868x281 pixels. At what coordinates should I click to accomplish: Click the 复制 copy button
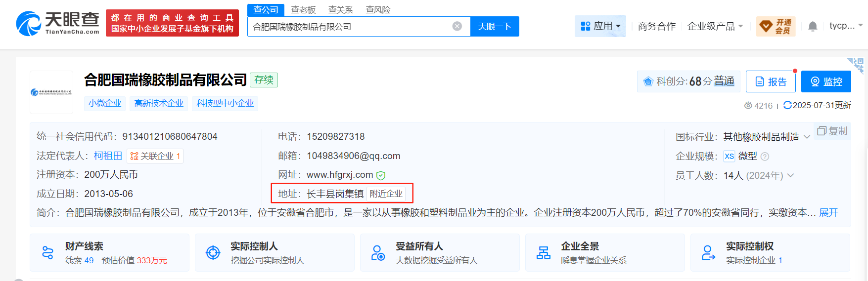point(832,131)
